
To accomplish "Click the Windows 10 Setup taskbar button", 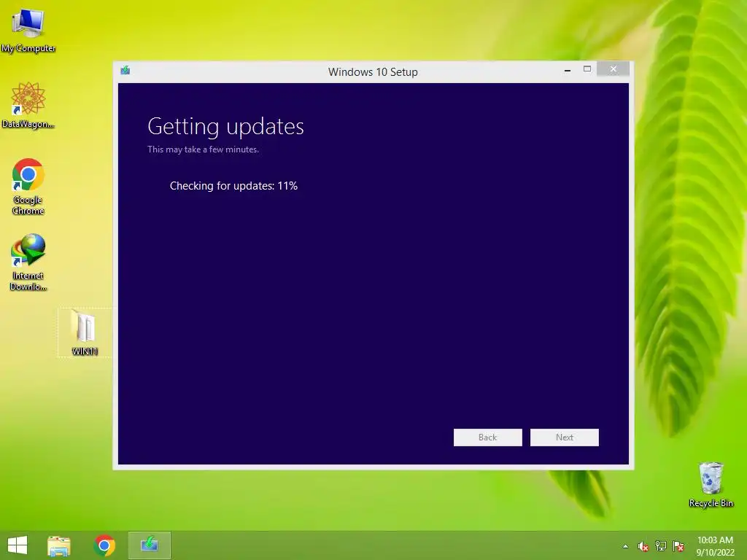I will (149, 545).
